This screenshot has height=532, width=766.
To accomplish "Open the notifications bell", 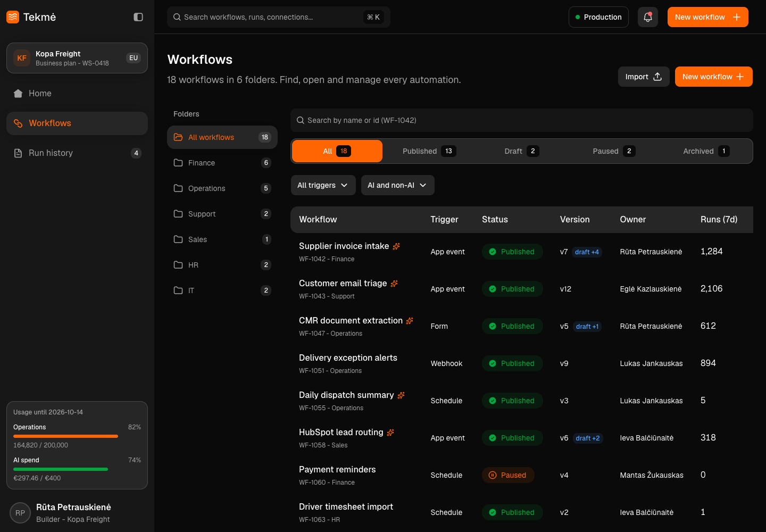I will point(648,17).
